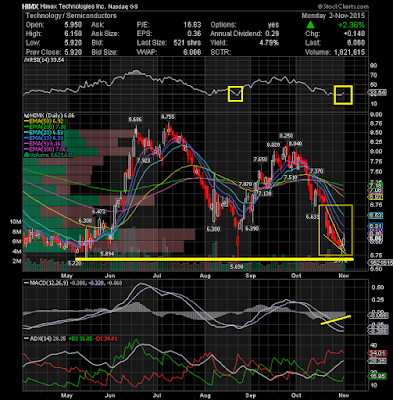The height and width of the screenshot is (400, 393).
Task: Click the Oct label under price chart
Action: point(296,276)
